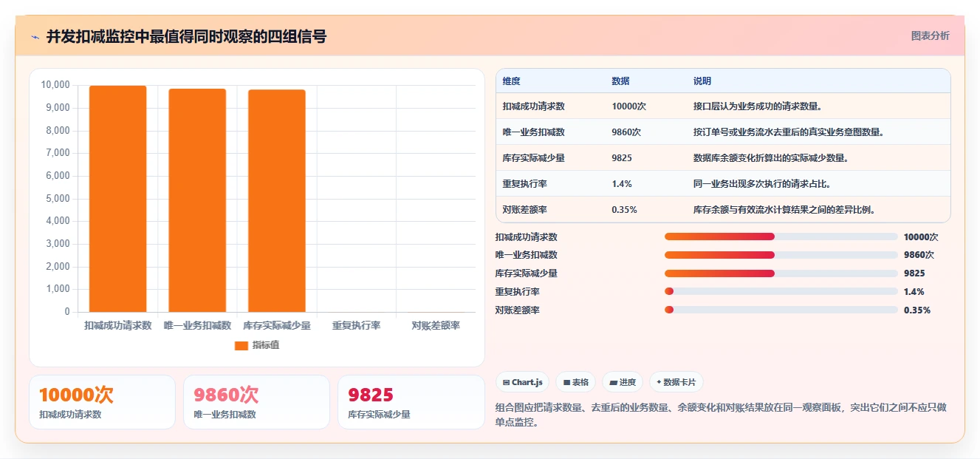
Task: Click 重复执行率 in the table's 维度 column
Action: click(x=525, y=184)
